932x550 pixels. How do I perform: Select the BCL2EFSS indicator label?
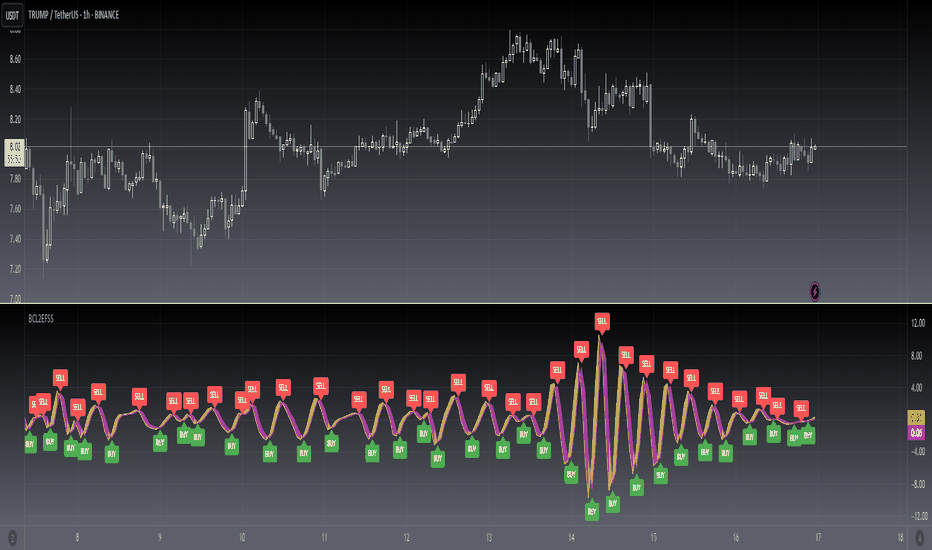41,319
